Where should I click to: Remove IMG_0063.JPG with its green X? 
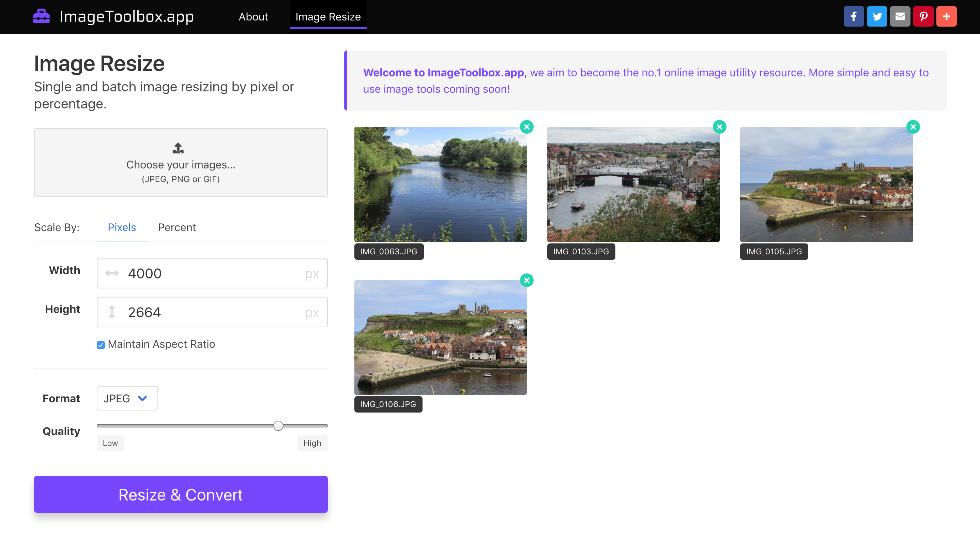coord(527,127)
